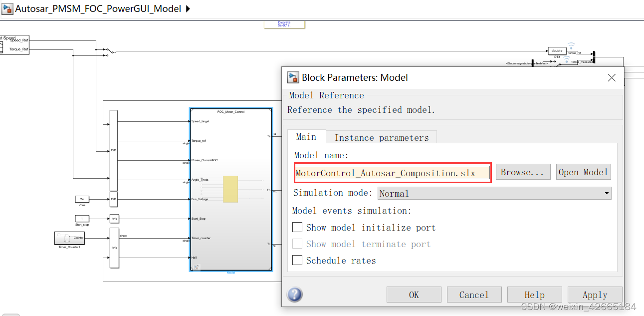Click the signal logging badge on Torque_ref
Screen dimensions: 644x316
572,46
